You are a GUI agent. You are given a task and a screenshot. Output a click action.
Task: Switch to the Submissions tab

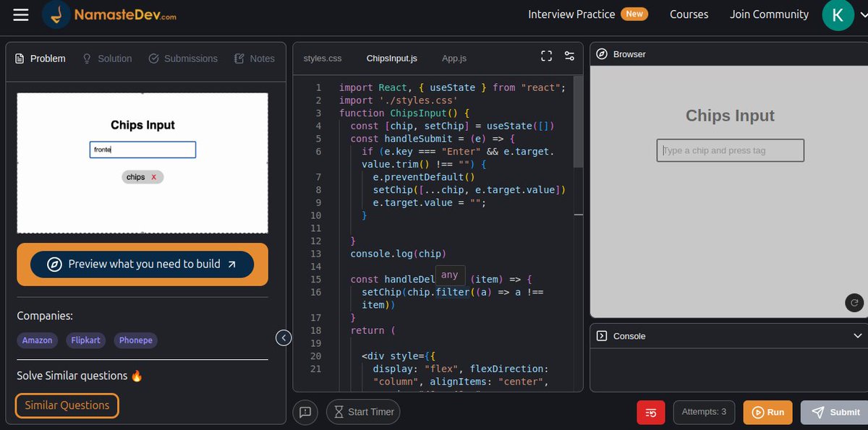[x=183, y=59]
